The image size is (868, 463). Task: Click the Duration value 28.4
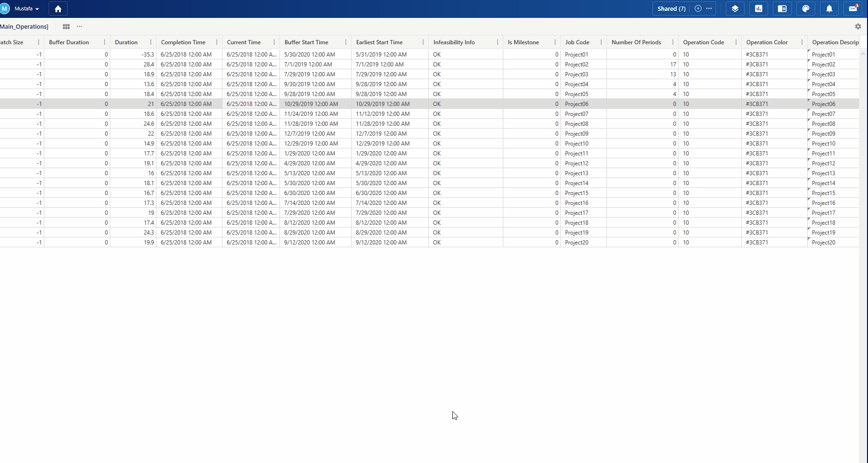point(133,65)
